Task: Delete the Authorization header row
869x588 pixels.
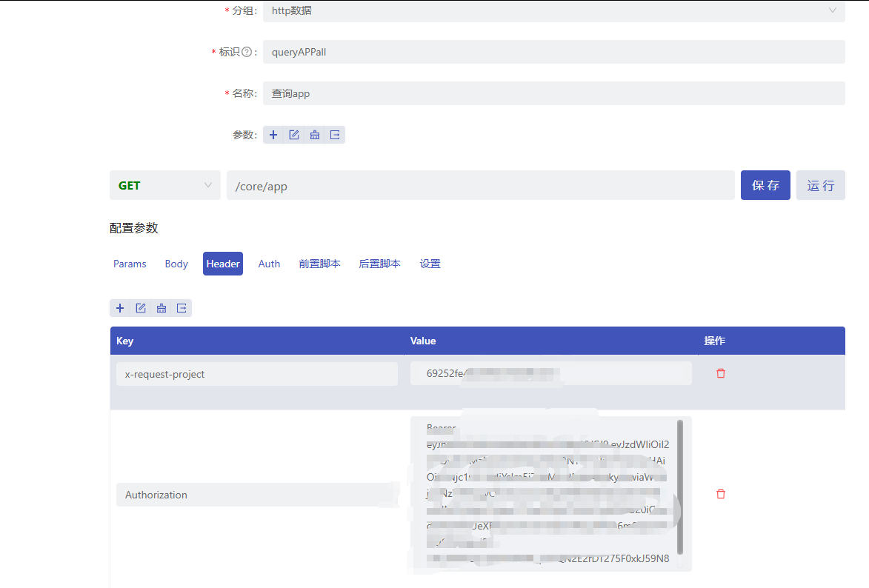Action: click(x=720, y=494)
